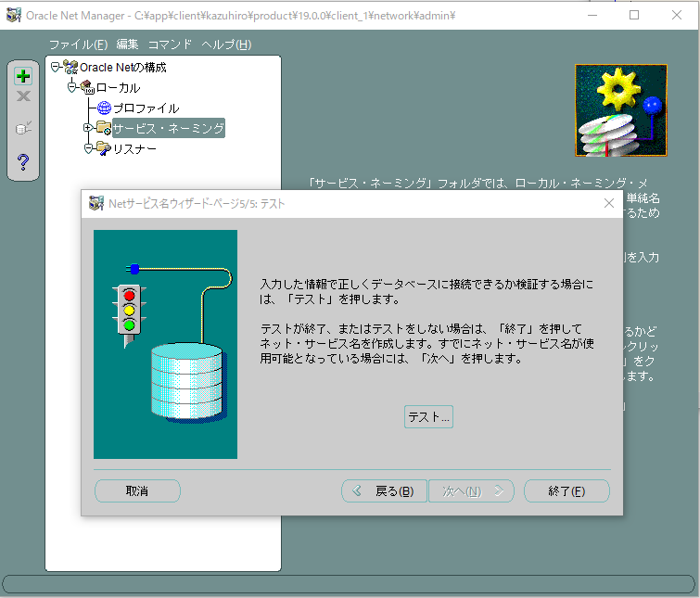Open the ファイル(F) menu

[78, 45]
